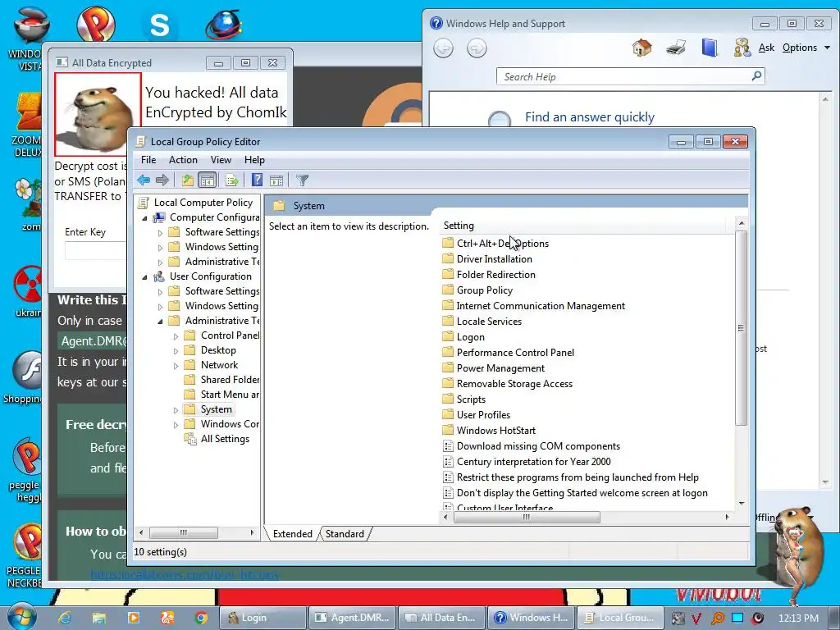The height and width of the screenshot is (630, 840).
Task: Switch to Windows Help taskbar button
Action: (x=531, y=618)
